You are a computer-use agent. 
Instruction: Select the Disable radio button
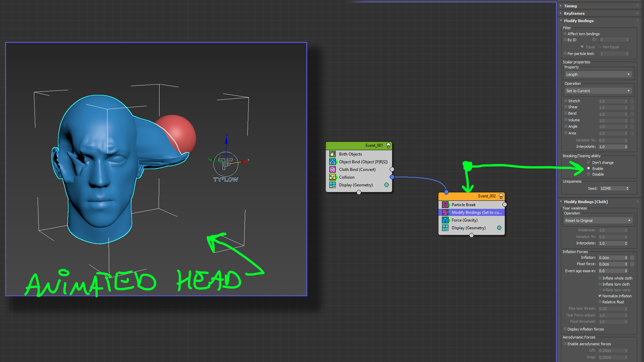[x=589, y=174]
